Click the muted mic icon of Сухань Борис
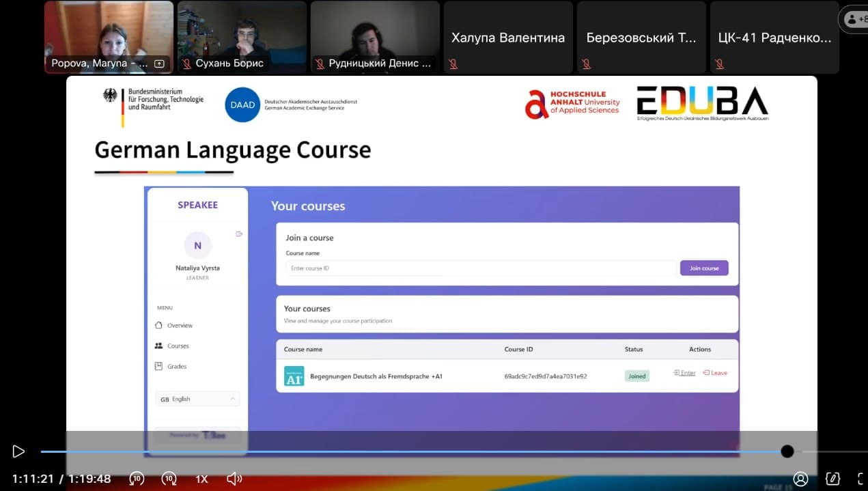This screenshot has height=491, width=868. pos(186,64)
